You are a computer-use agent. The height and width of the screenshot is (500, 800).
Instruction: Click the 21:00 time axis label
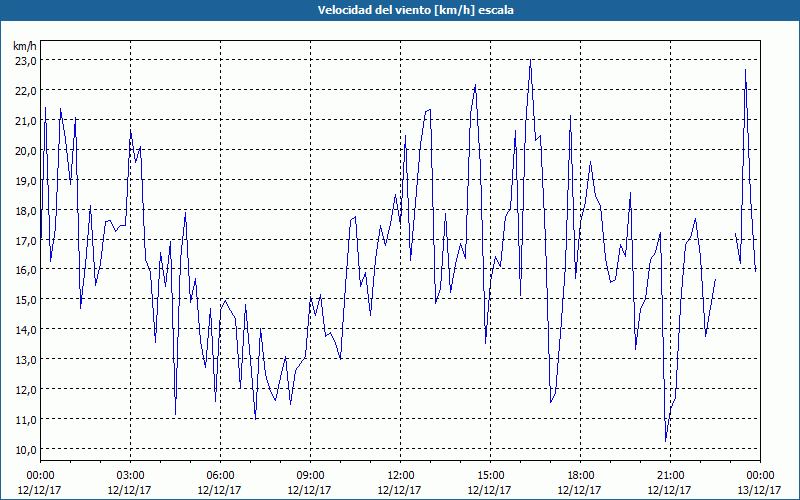click(670, 476)
